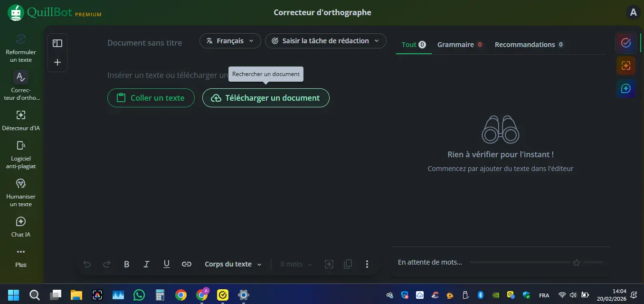Open the user account avatar A
644x304 pixels.
coord(633,13)
